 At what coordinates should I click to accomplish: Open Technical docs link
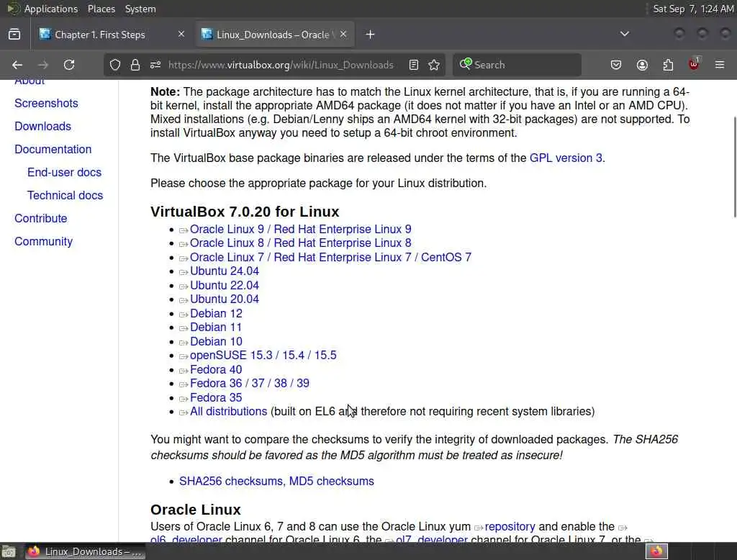(x=65, y=196)
